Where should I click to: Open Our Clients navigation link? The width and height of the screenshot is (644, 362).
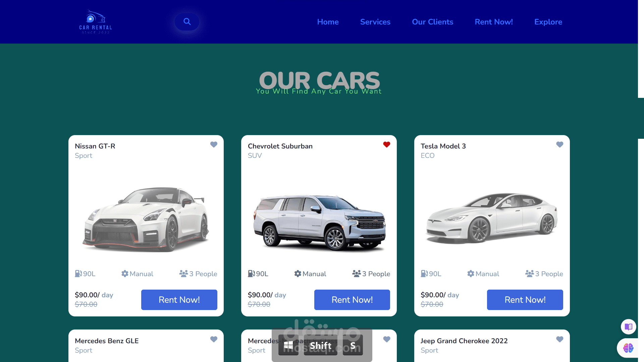pos(432,22)
